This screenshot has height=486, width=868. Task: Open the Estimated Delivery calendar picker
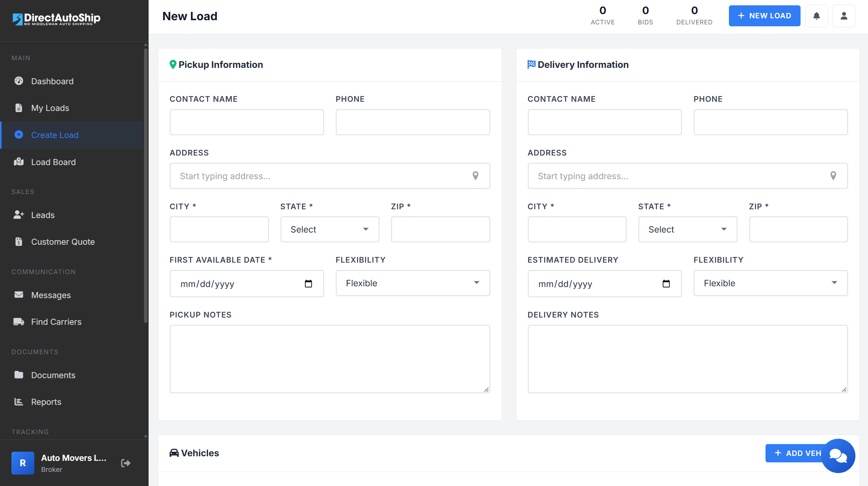pyautogui.click(x=666, y=284)
